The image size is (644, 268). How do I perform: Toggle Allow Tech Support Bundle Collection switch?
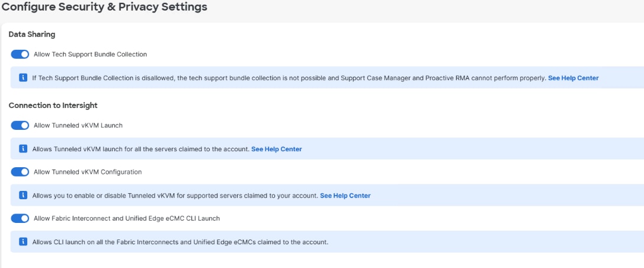click(20, 55)
